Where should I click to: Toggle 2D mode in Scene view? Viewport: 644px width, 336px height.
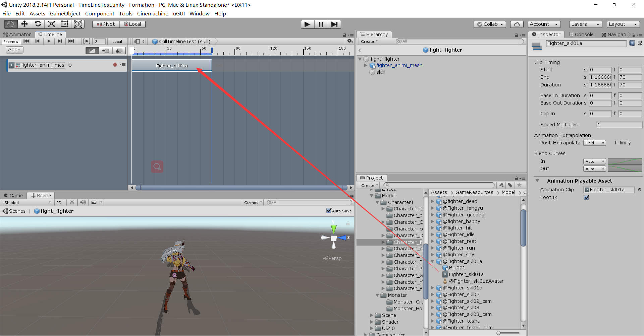59,202
